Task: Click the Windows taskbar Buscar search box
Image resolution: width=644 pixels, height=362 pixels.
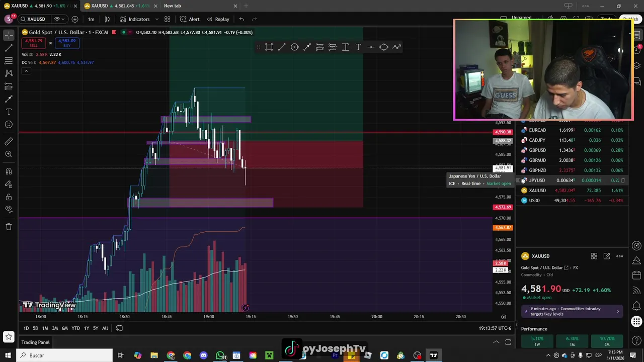Action: tap(64, 355)
